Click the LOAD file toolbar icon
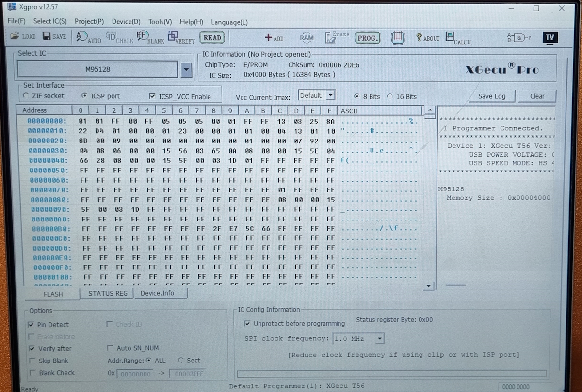Image resolution: width=582 pixels, height=392 pixels. pyautogui.click(x=23, y=37)
